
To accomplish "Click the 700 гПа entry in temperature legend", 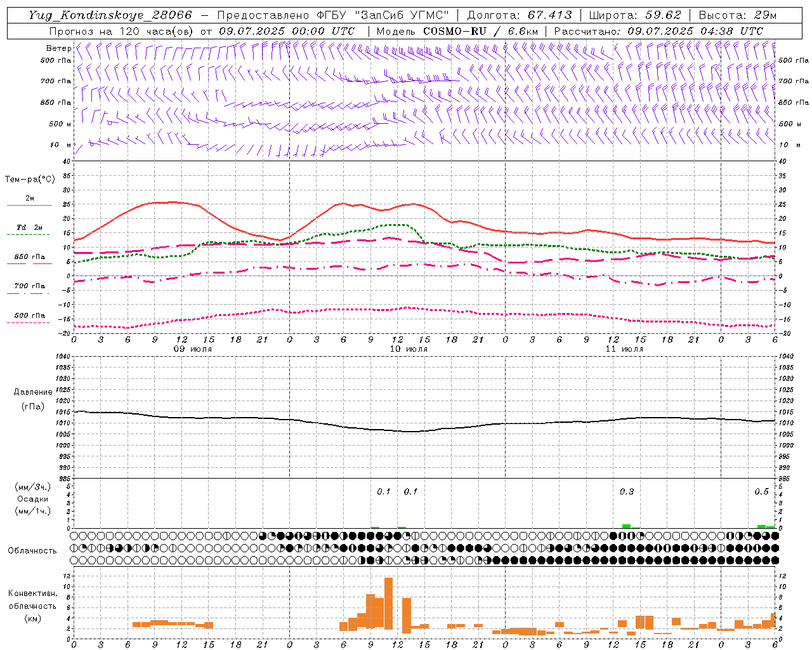I will [x=30, y=286].
